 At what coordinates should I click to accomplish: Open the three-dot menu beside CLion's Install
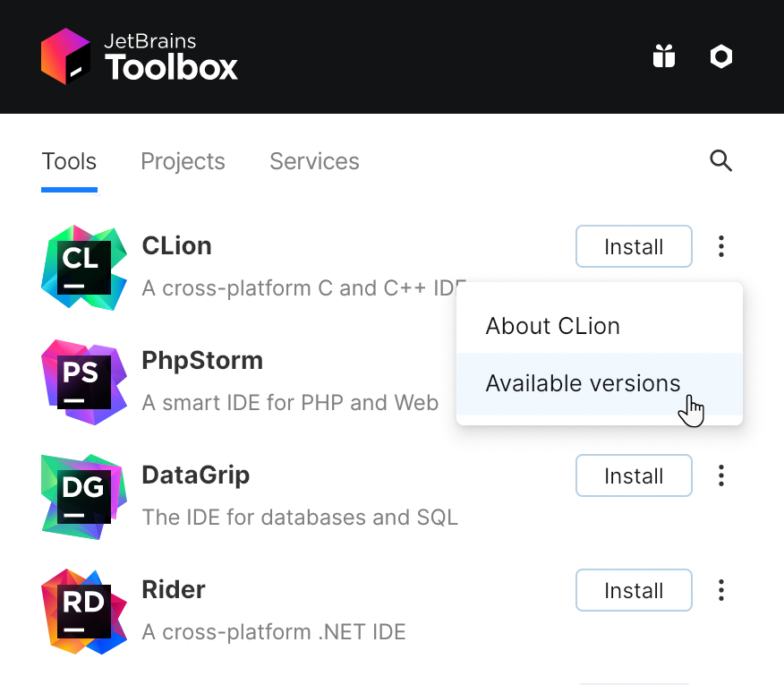720,246
